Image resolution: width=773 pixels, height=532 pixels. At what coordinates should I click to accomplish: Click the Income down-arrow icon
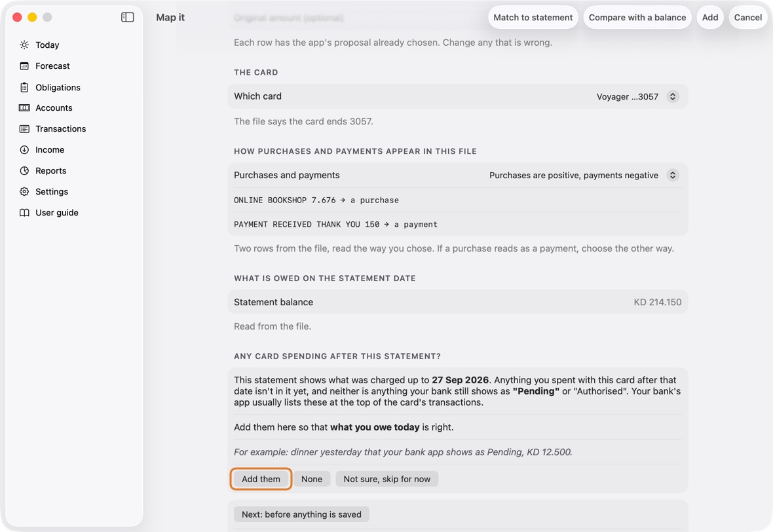(24, 150)
